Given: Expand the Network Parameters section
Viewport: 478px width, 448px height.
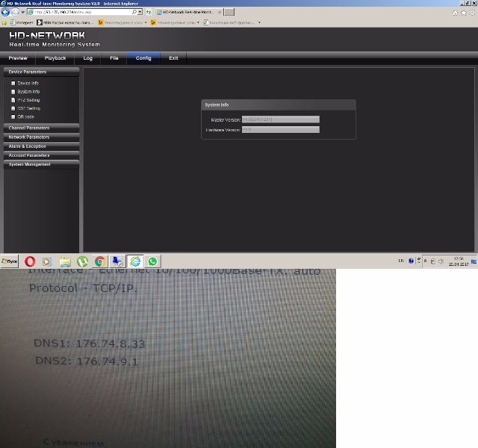Looking at the screenshot, I should [42, 137].
